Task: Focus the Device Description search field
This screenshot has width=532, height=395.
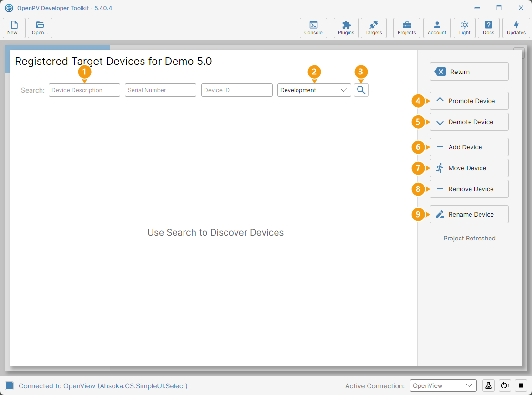Action: pyautogui.click(x=84, y=90)
